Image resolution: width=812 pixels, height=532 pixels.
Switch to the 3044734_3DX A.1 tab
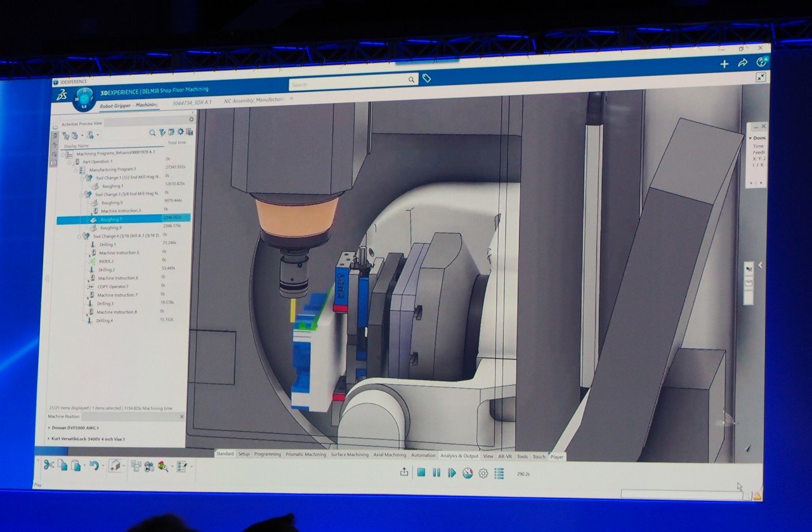click(192, 102)
